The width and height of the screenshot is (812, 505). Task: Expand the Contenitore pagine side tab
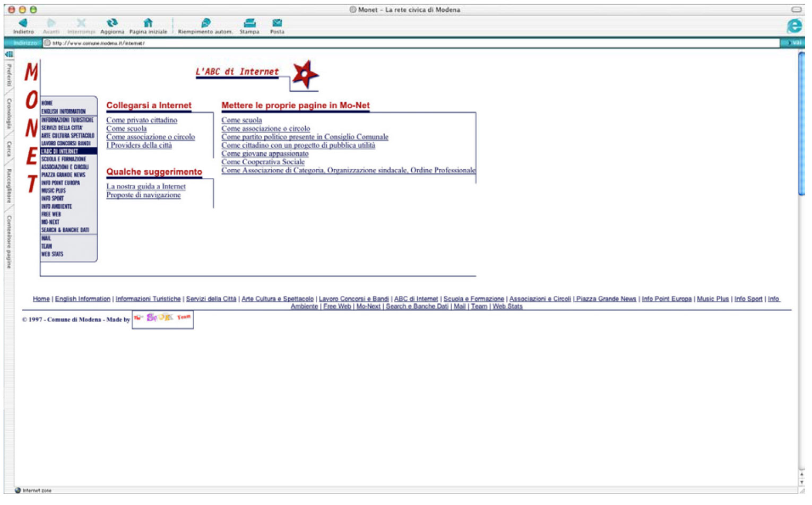click(9, 241)
